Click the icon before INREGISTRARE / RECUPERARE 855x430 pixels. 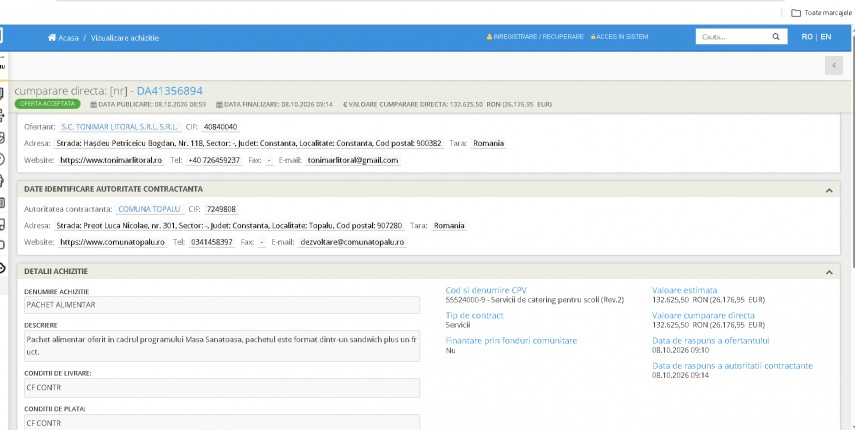(x=489, y=37)
